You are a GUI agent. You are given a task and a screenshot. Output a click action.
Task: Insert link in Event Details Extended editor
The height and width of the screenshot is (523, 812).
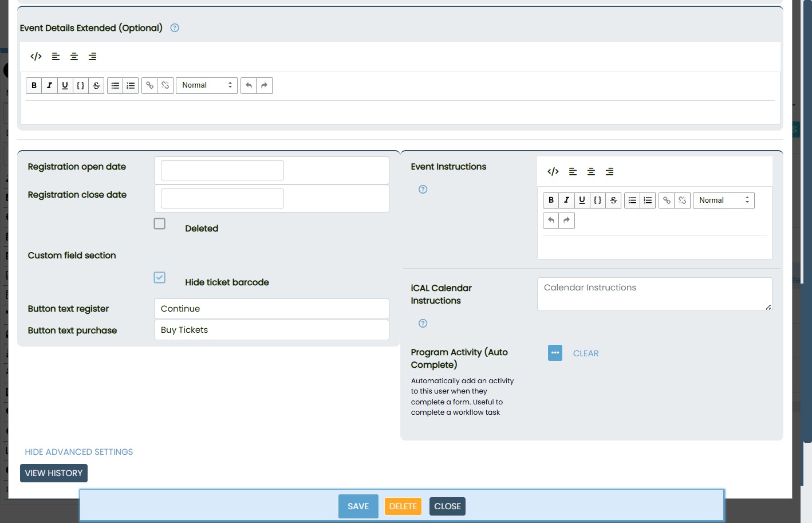(149, 85)
